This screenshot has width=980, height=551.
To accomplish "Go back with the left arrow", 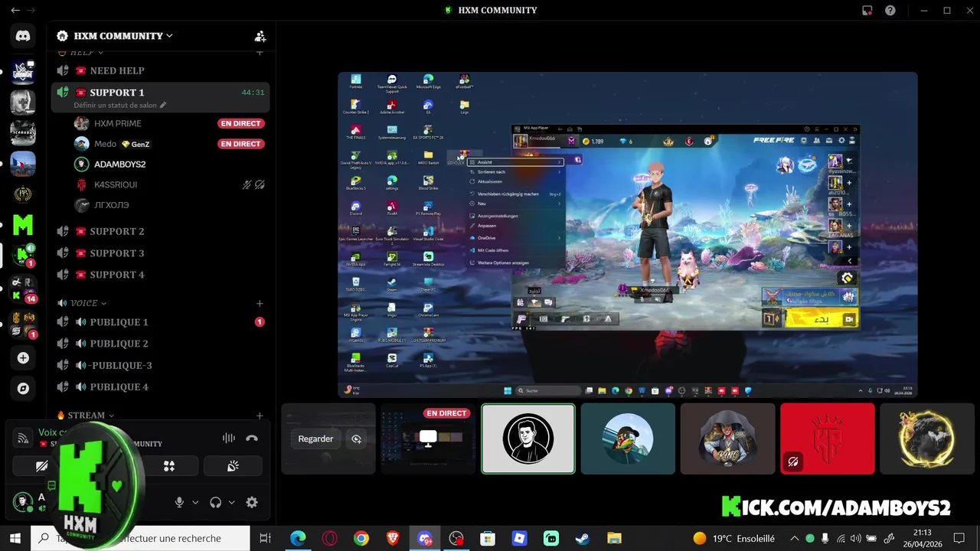I will [x=15, y=11].
